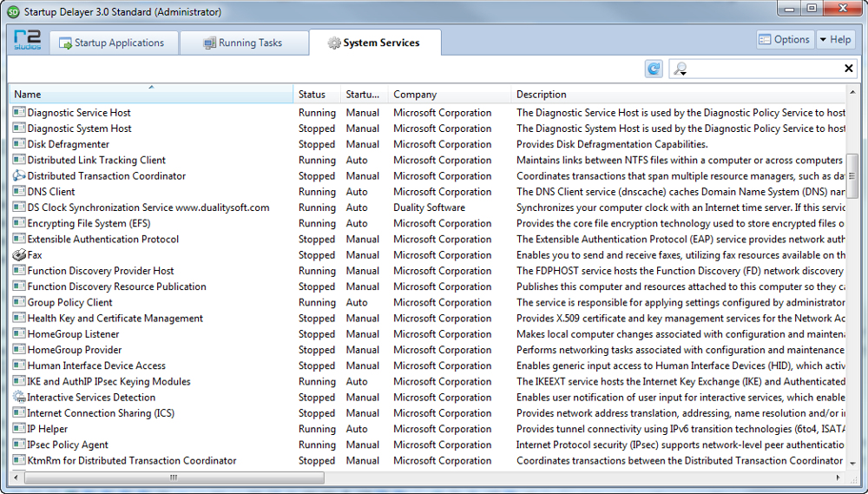Click Microsoft Corporation cell for Group Policy Client

(x=443, y=302)
